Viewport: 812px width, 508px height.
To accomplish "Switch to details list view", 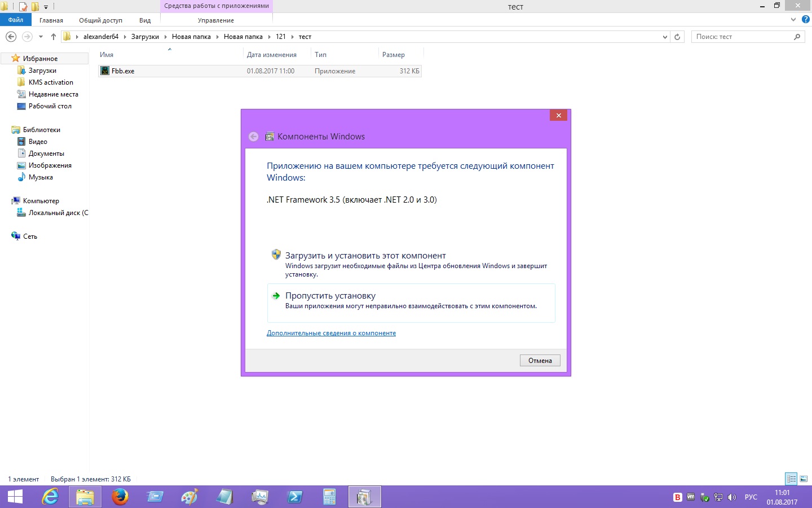I will pyautogui.click(x=791, y=479).
